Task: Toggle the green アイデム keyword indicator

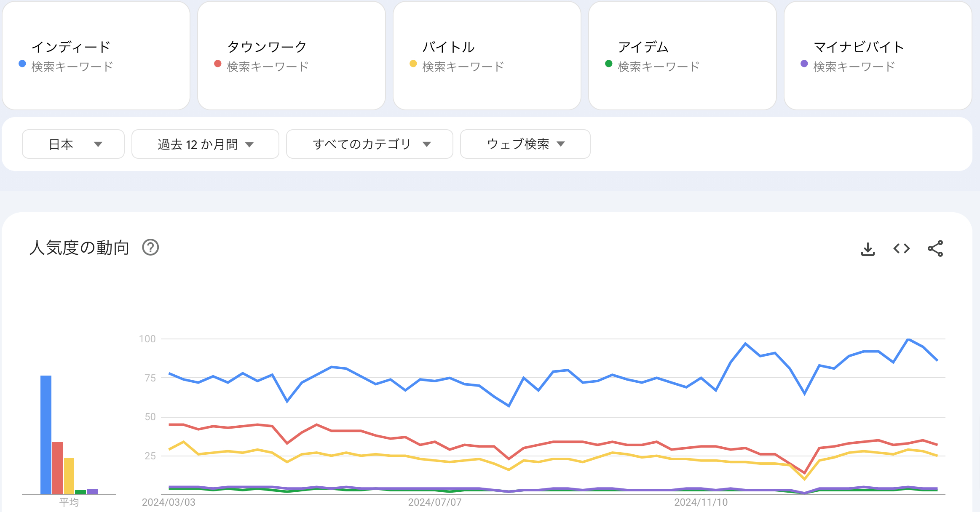Action: point(608,64)
